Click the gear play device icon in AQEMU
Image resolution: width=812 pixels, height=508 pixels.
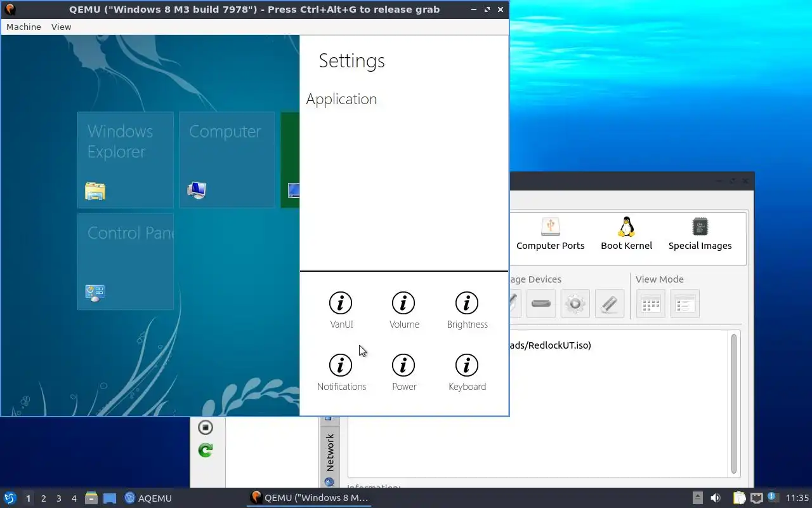pos(575,304)
